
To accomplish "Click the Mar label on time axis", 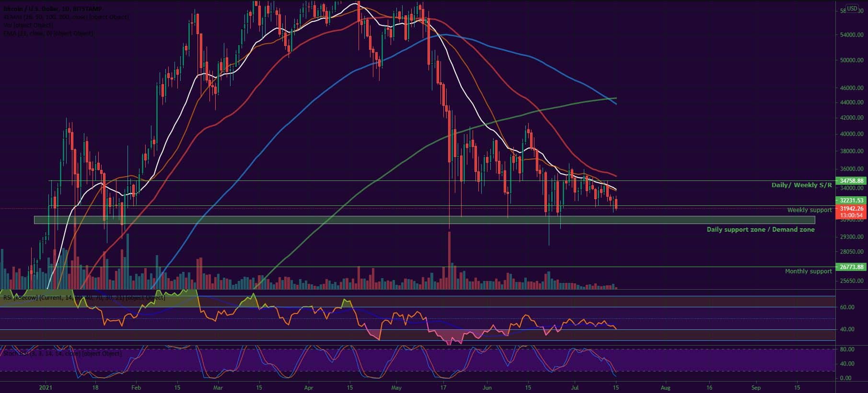I will click(x=218, y=387).
